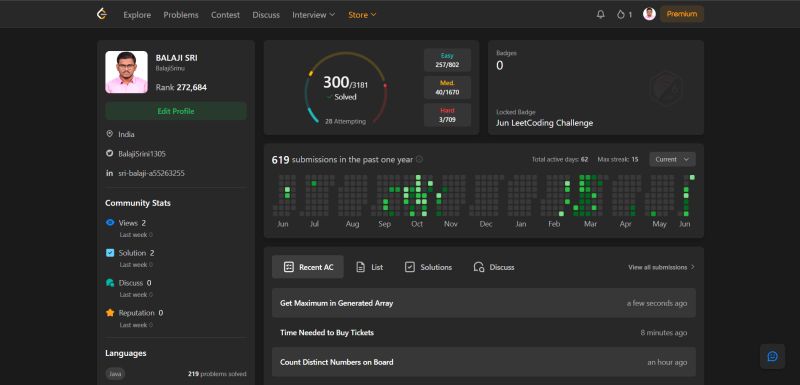The width and height of the screenshot is (800, 385).
Task: Switch to the Discuss tab
Action: (x=494, y=267)
